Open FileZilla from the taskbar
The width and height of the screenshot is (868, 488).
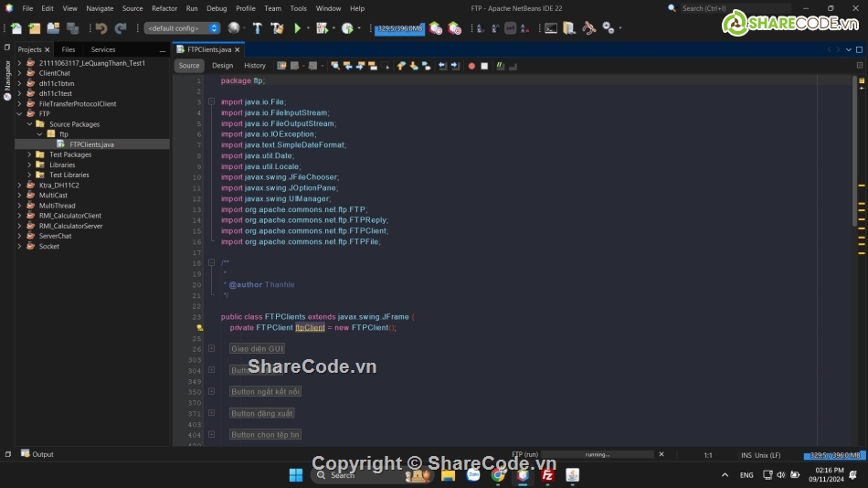547,475
